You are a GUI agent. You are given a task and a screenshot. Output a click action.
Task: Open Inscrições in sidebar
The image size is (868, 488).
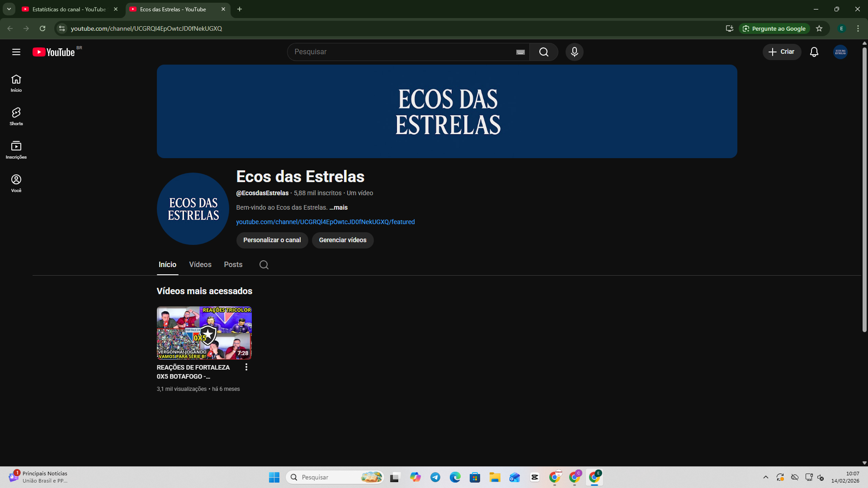(16, 150)
